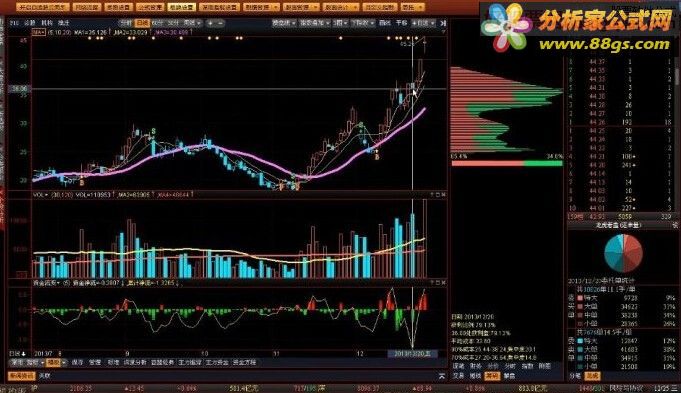Switch to the 主力资金 indicator tab
Screen dimensions: 681x393
click(x=216, y=362)
